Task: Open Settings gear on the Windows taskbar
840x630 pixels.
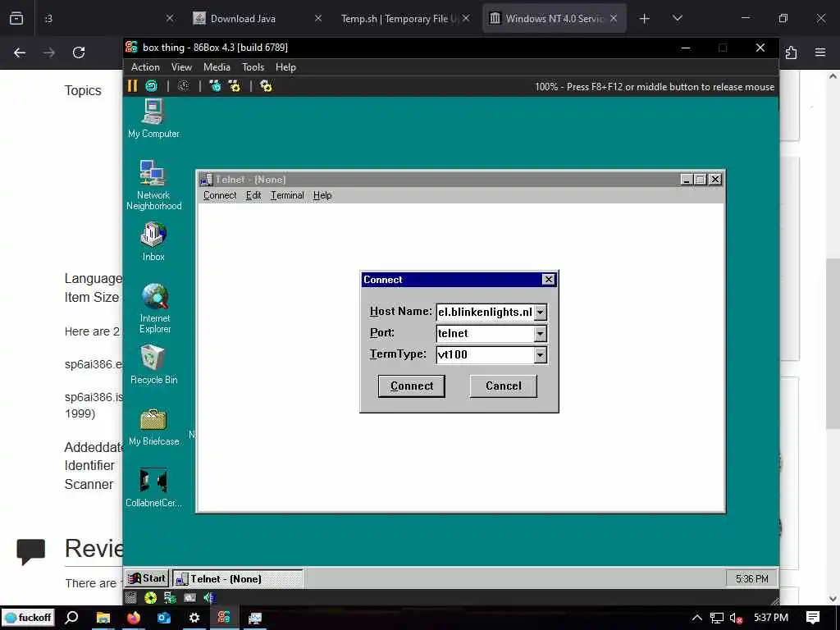Action: 194,618
